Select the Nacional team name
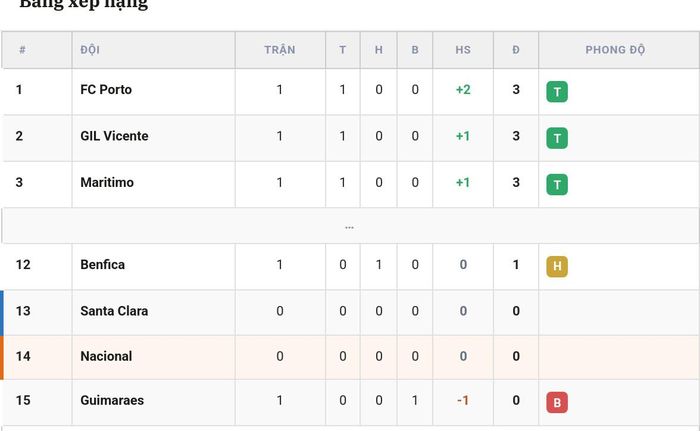The image size is (700, 431). click(x=106, y=356)
